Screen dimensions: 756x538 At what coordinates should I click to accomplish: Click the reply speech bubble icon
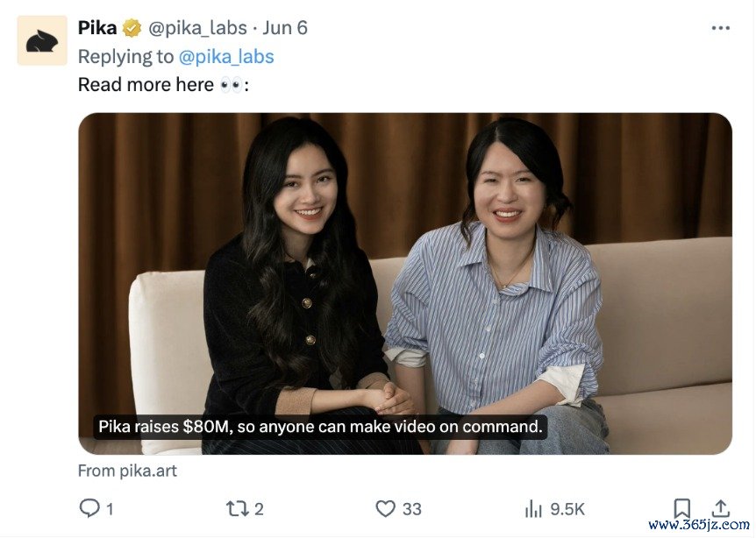pyautogui.click(x=89, y=508)
